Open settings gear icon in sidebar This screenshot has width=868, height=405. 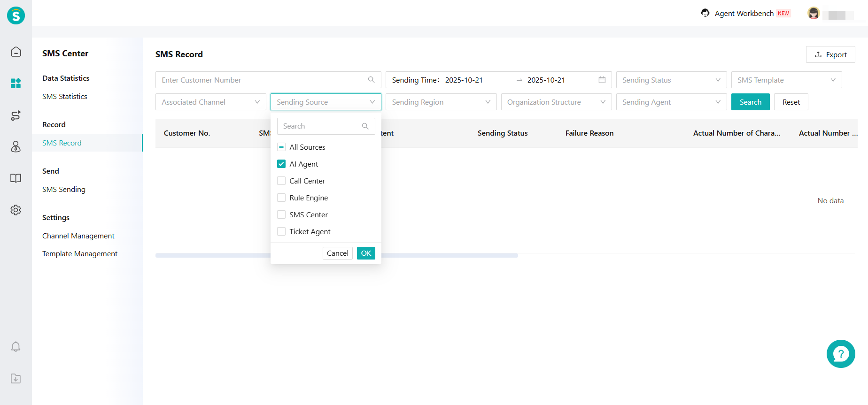pos(16,210)
